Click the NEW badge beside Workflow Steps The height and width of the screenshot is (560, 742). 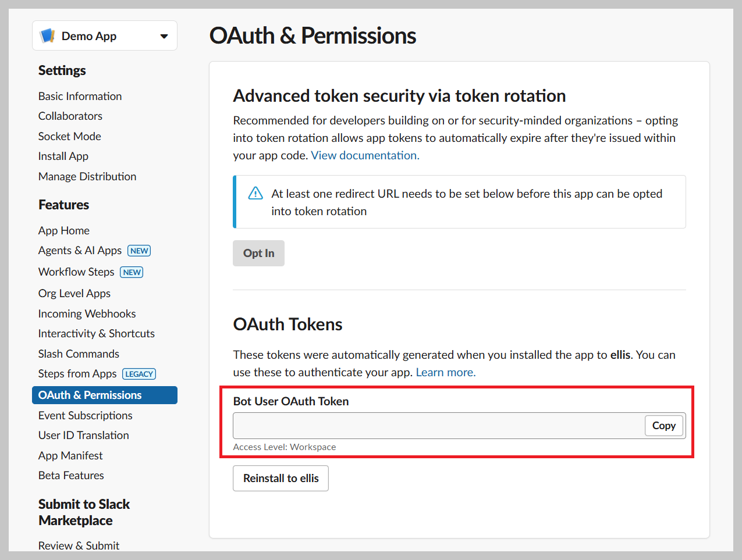132,272
